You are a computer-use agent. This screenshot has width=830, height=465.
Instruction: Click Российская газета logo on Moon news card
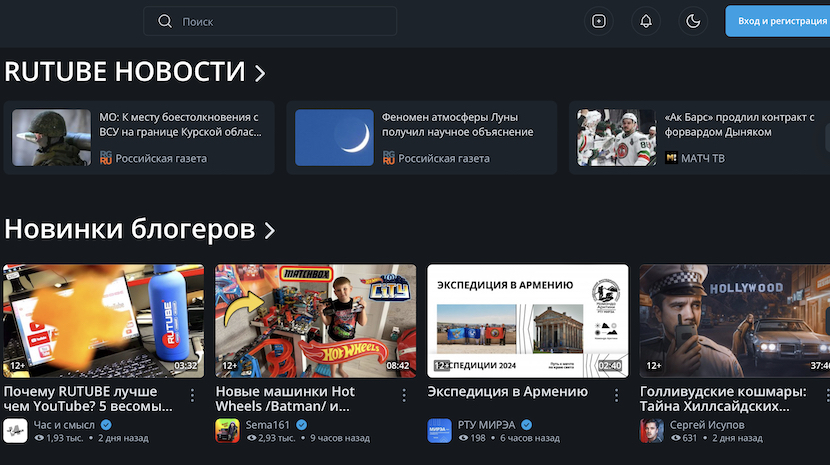tap(389, 158)
